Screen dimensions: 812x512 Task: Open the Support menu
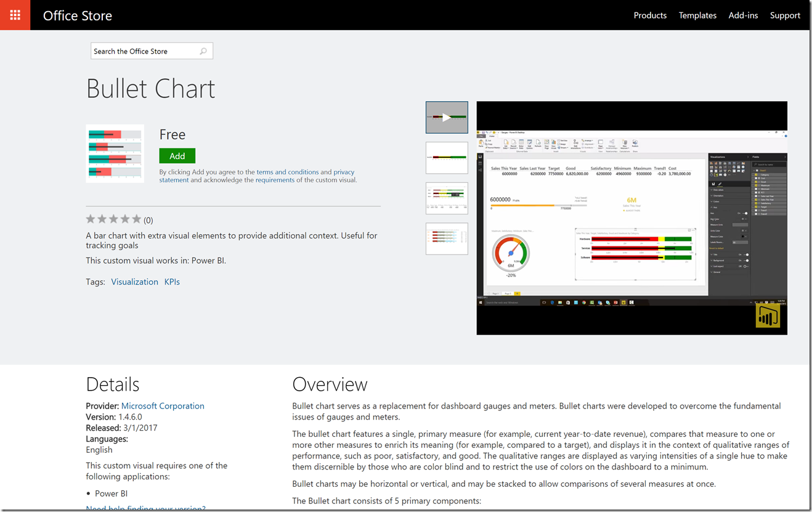(x=785, y=15)
